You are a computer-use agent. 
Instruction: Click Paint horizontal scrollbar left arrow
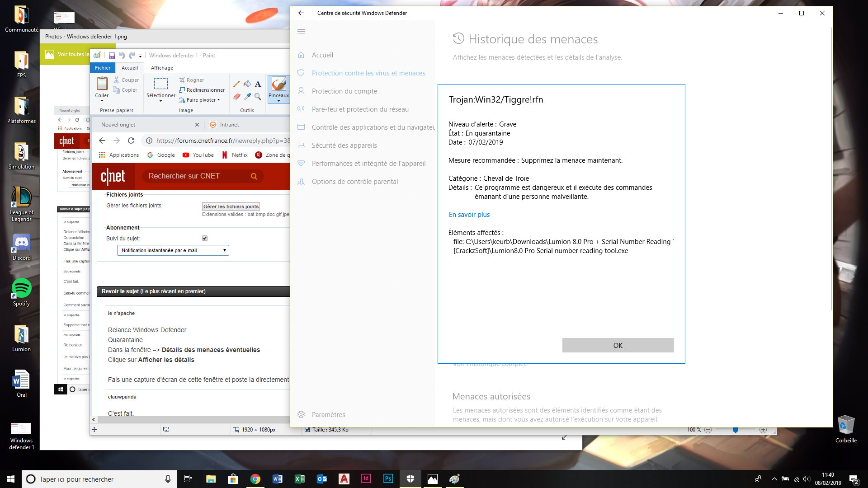tap(94, 420)
